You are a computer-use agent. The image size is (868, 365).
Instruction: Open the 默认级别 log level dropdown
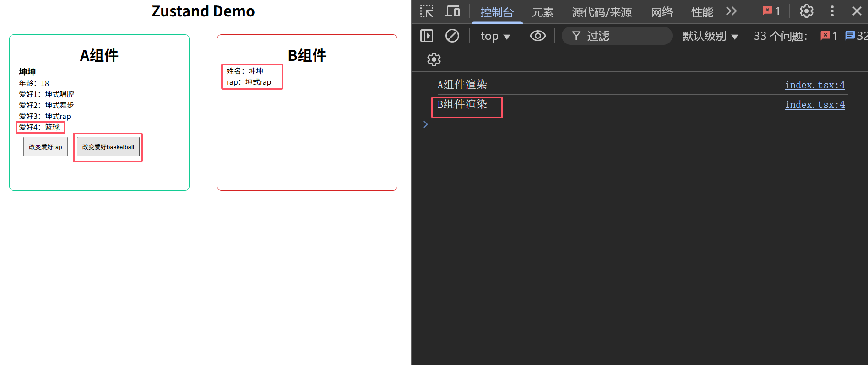tap(710, 36)
